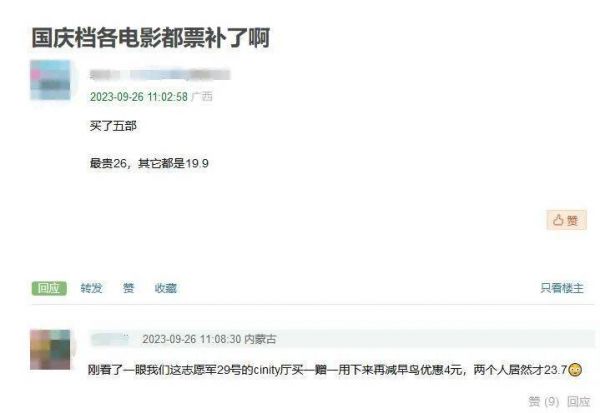Select the 转发 link below the post
This screenshot has width=600, height=413.
[x=91, y=288]
